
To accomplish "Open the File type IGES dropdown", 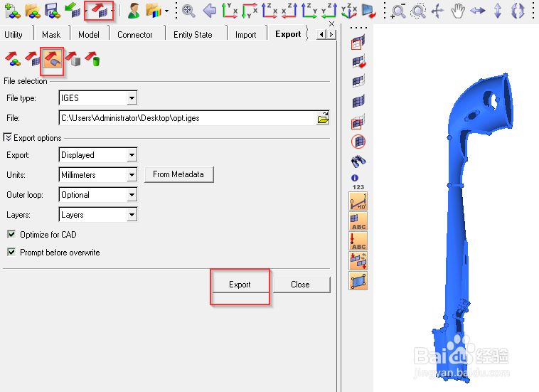I will [x=132, y=98].
